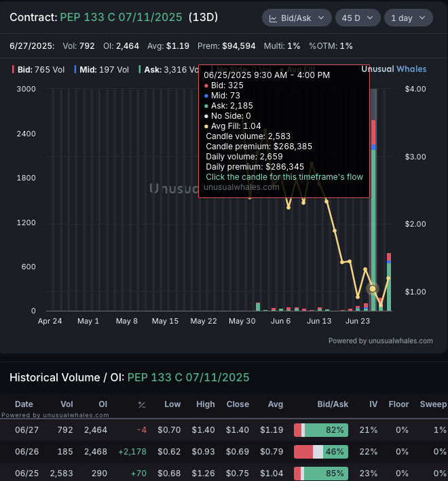Screen dimensions: 448x481
Task: Open the 45 D range dropdown
Action: click(x=358, y=18)
